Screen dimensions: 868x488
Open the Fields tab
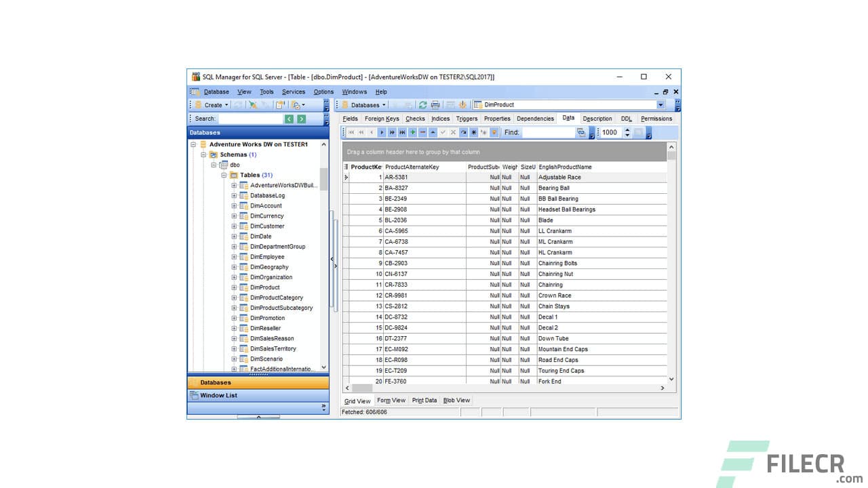click(350, 118)
